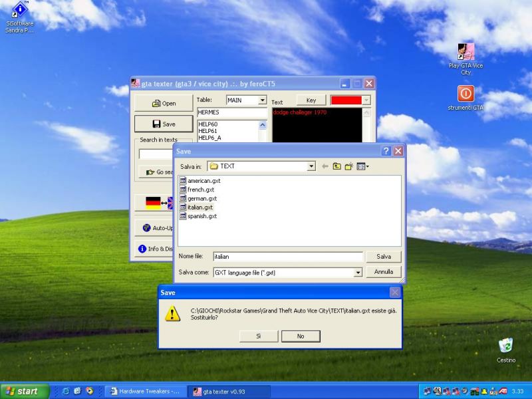The image size is (532, 399).
Task: Click the key list scrollbar up arrow
Action: (263, 125)
